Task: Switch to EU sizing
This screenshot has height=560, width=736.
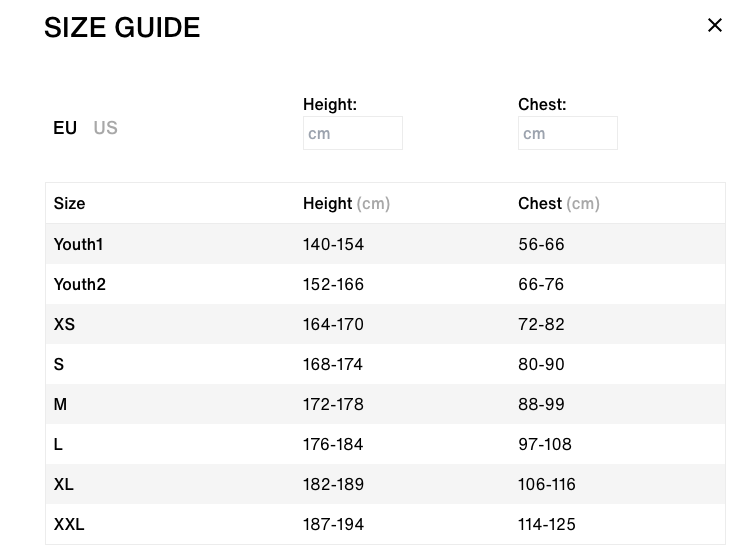Action: point(65,128)
